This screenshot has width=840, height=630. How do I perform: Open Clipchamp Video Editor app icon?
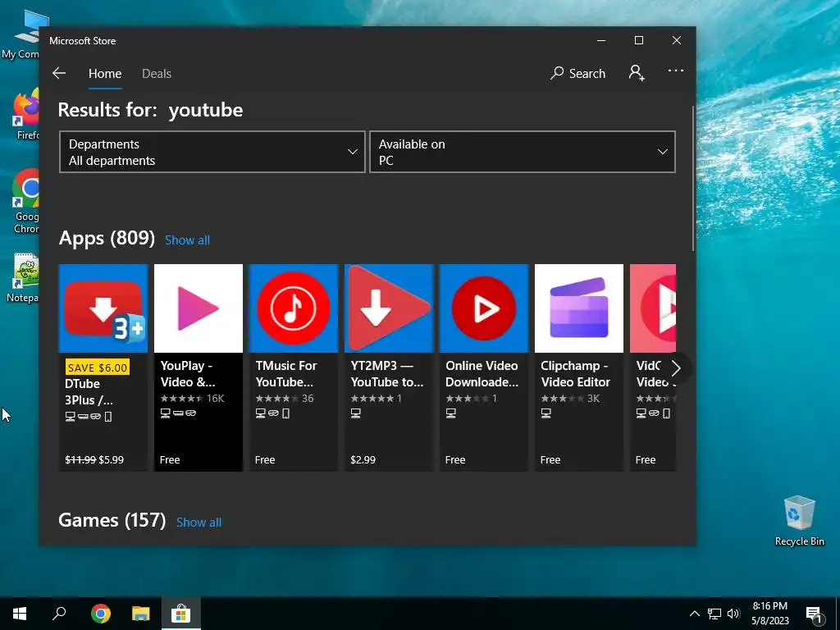[x=579, y=308]
